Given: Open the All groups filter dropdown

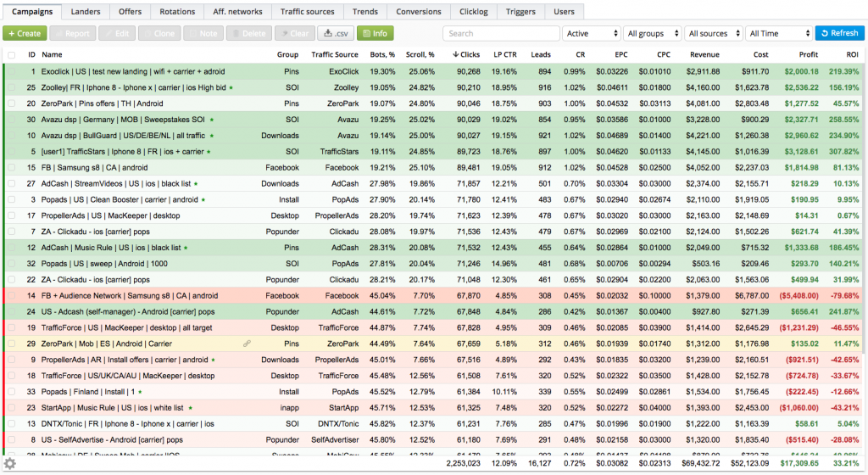Looking at the screenshot, I should tap(652, 33).
